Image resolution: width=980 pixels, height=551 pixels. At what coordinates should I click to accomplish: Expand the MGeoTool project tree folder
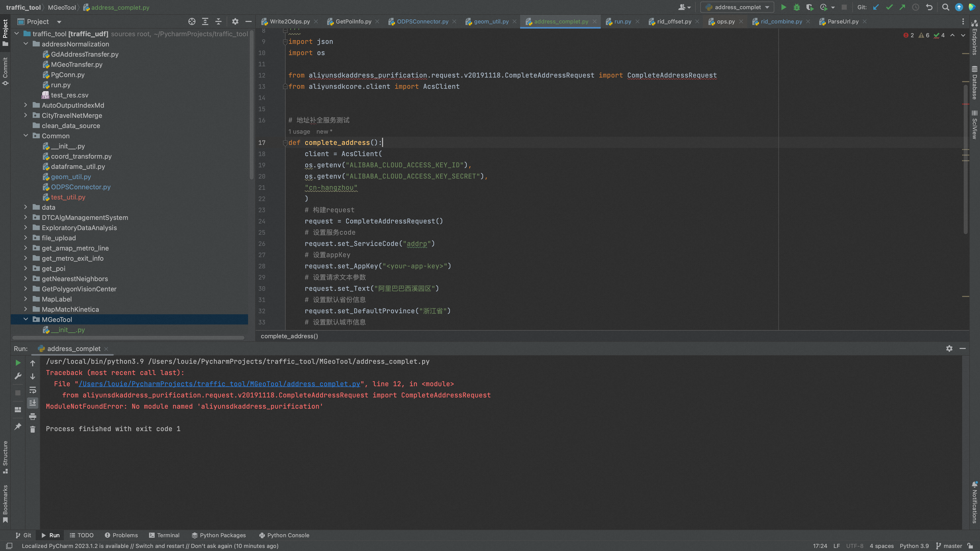coord(26,319)
